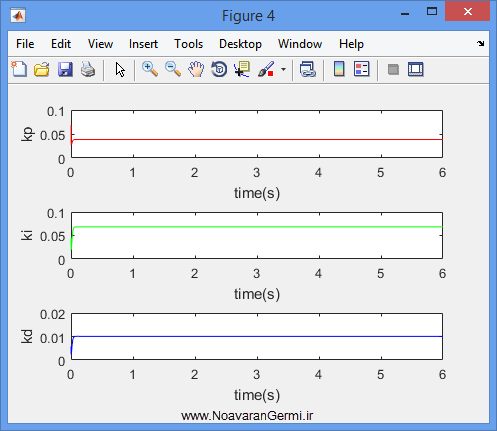Open the Edit menu
The image size is (497, 431).
61,44
